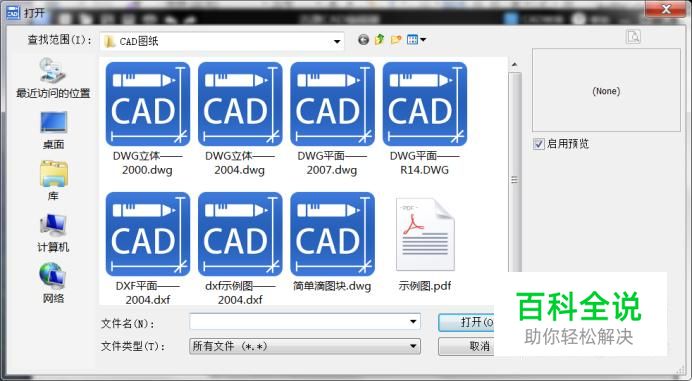The height and width of the screenshot is (381, 692).
Task: Open 最近访问的位置 in the places bar
Action: pyautogui.click(x=53, y=78)
